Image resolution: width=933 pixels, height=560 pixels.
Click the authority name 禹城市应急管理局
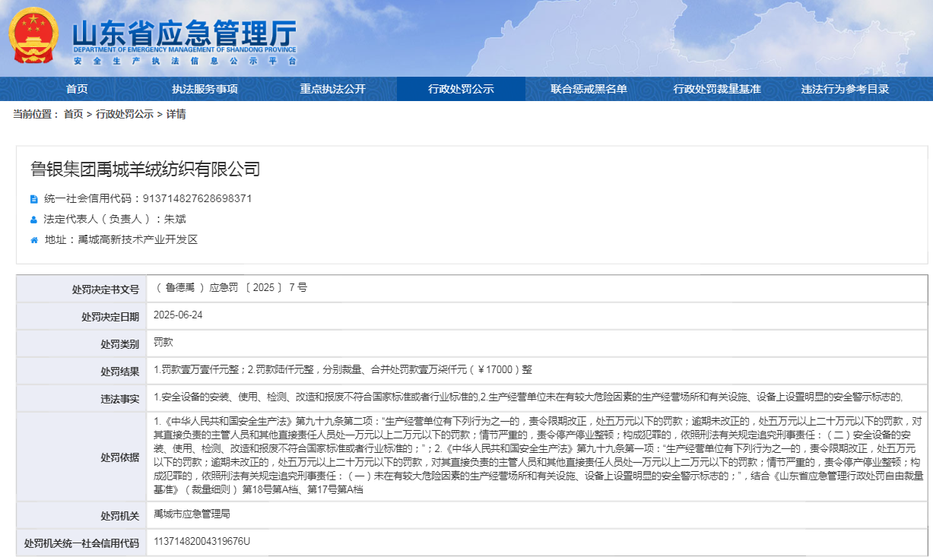click(192, 514)
